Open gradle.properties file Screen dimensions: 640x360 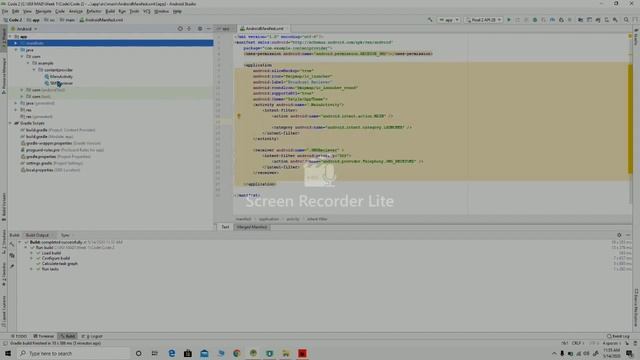point(56,157)
